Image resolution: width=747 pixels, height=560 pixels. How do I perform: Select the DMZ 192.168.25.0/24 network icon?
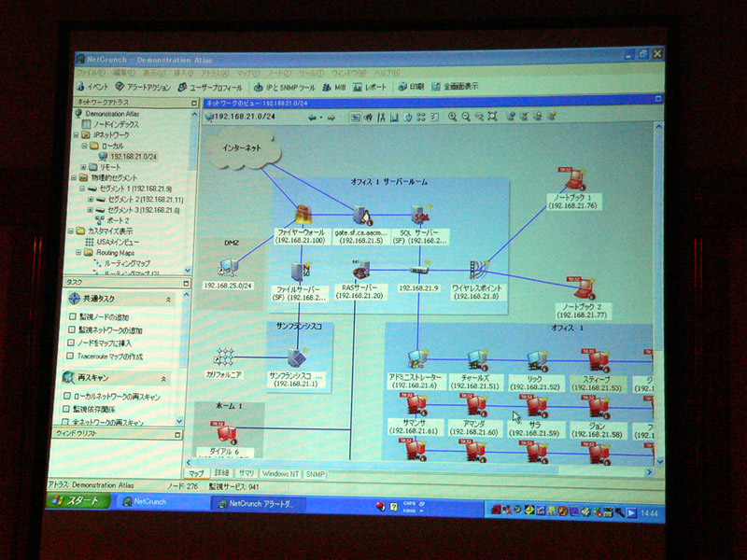pos(228,268)
